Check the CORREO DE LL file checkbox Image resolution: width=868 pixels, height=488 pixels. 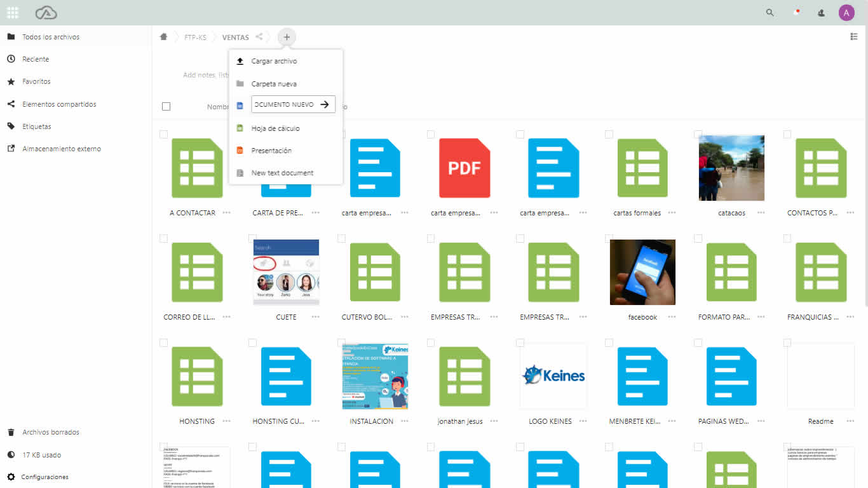pos(163,238)
